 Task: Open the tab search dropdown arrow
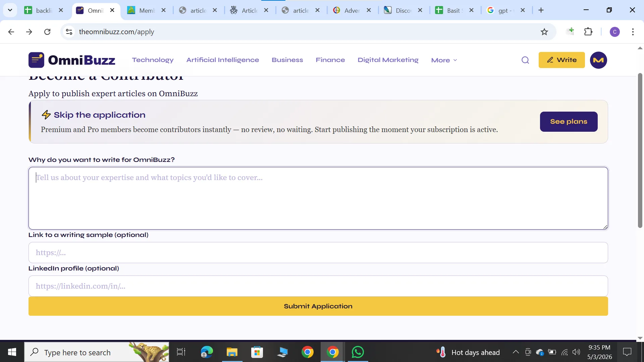(10, 10)
